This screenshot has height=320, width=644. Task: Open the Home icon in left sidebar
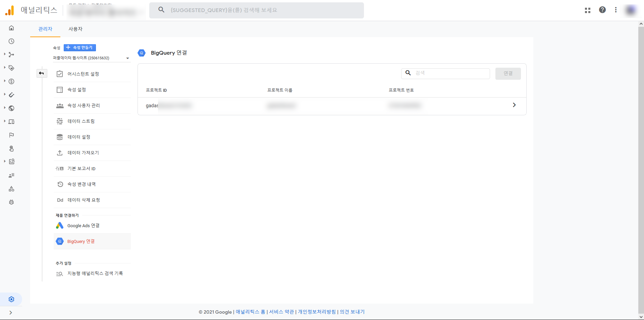(11, 28)
